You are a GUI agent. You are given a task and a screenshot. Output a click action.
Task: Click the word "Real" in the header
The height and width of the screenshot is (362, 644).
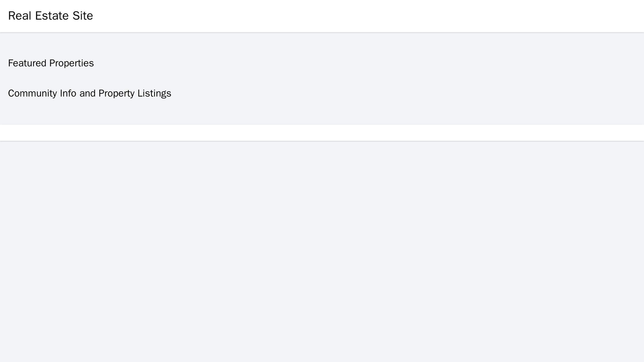pos(20,16)
